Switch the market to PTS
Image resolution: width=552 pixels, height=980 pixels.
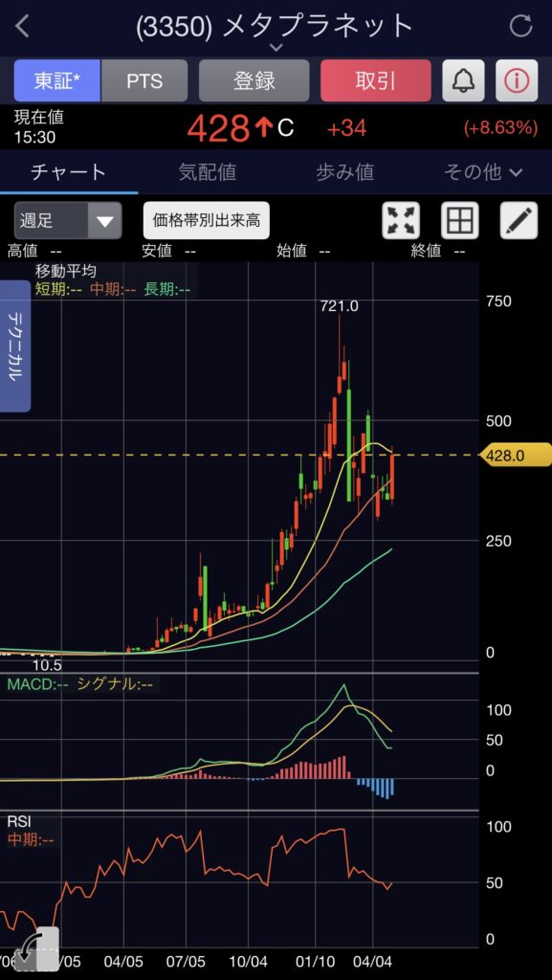point(144,80)
